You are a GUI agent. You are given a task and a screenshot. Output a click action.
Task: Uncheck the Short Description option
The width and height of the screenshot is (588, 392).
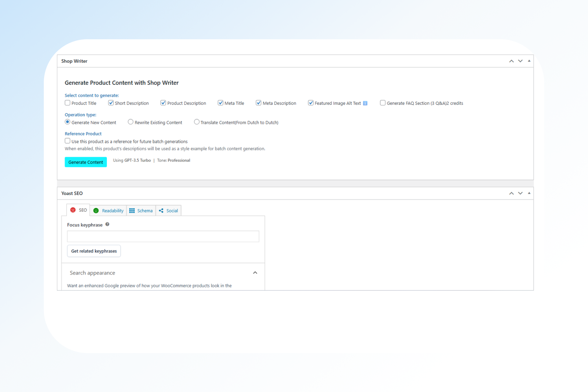click(x=111, y=103)
